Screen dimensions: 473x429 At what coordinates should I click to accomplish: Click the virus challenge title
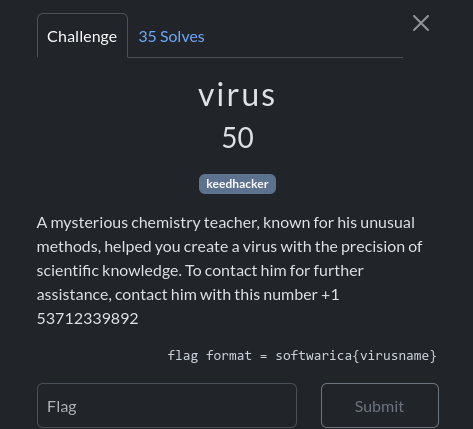pos(237,95)
